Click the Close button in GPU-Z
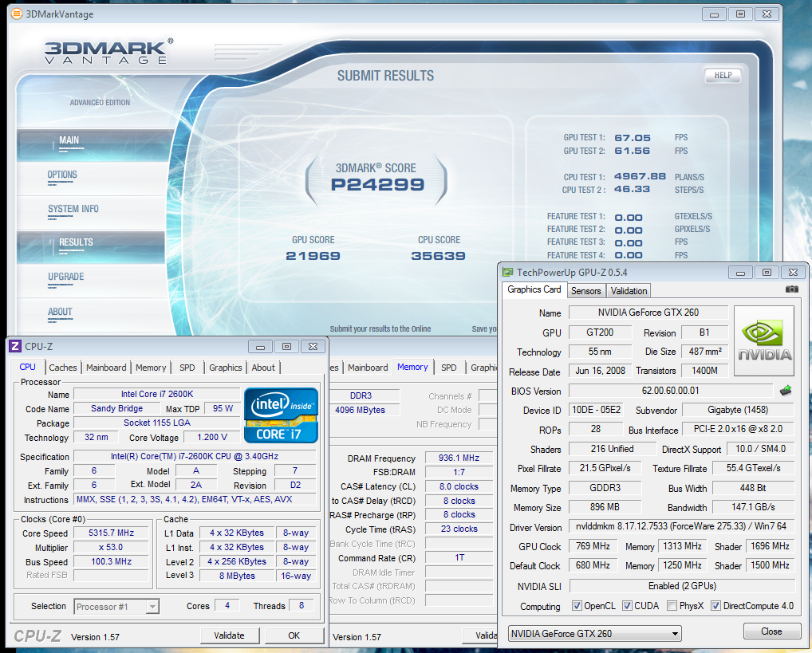 pos(771,631)
